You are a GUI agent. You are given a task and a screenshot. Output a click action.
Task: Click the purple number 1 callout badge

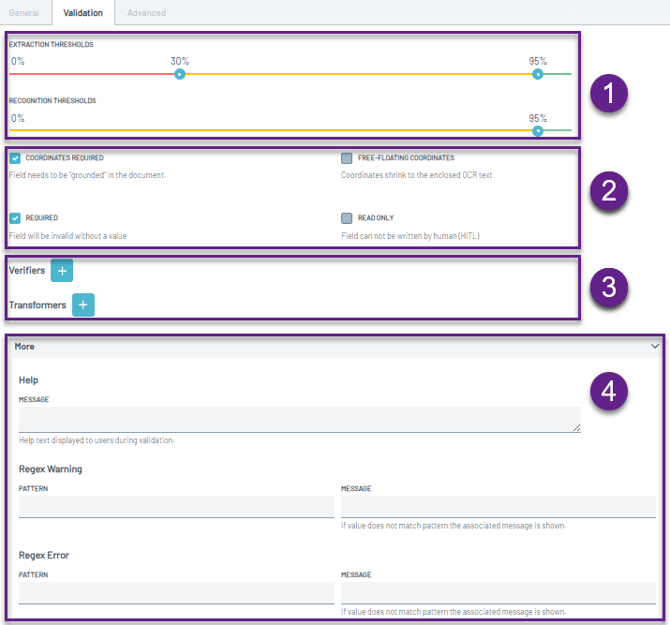pos(607,95)
